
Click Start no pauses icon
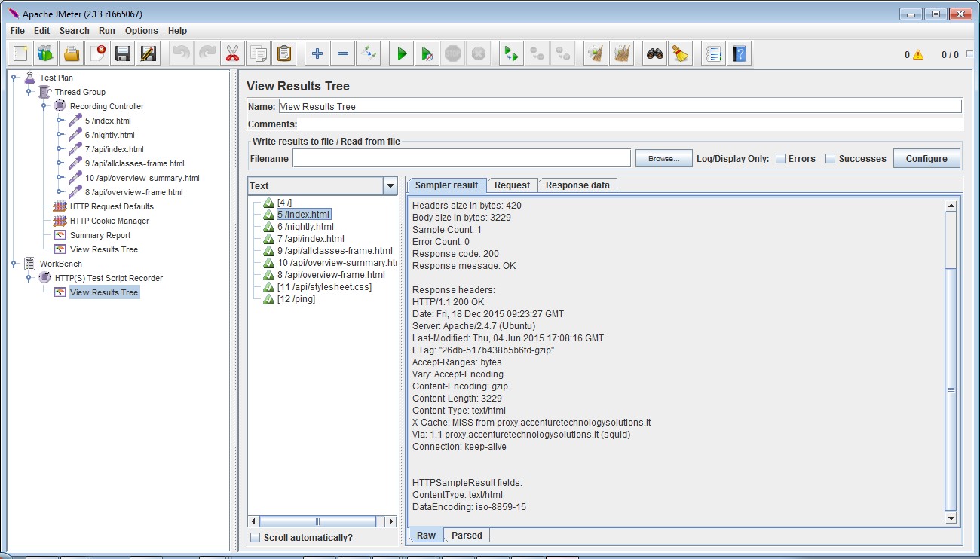(x=427, y=53)
